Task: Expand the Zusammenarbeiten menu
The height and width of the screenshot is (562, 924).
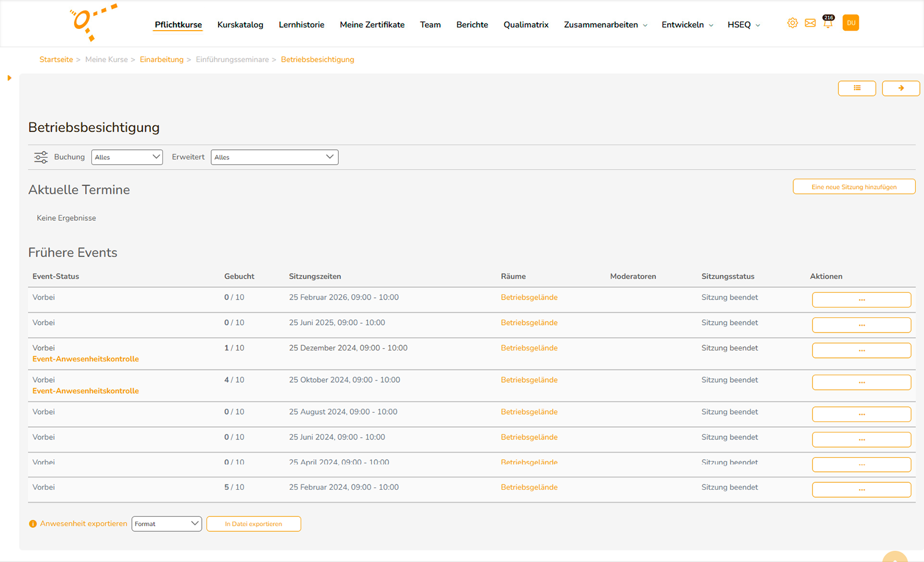Action: (x=605, y=25)
